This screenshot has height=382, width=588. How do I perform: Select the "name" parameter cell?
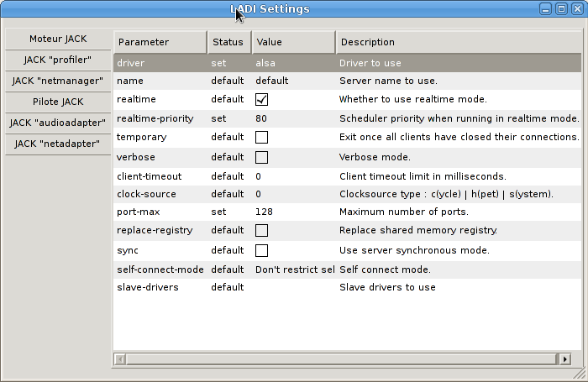point(129,81)
